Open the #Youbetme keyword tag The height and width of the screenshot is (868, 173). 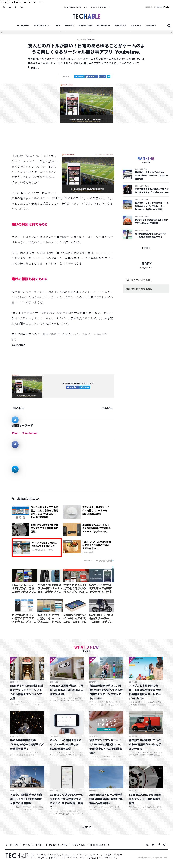click(x=30, y=433)
